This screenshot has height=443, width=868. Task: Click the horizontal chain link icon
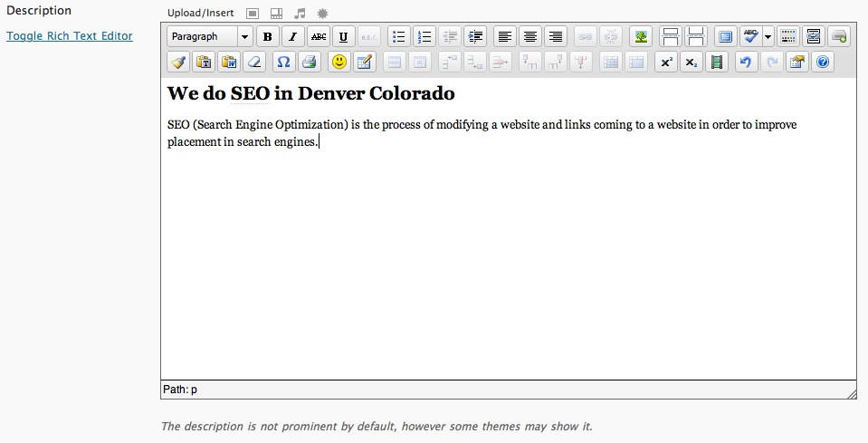click(813, 36)
